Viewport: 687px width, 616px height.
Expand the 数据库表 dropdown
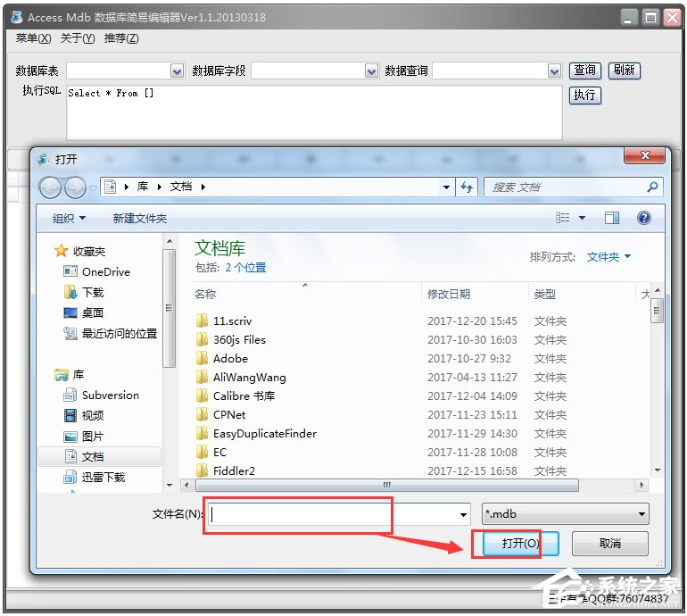177,71
